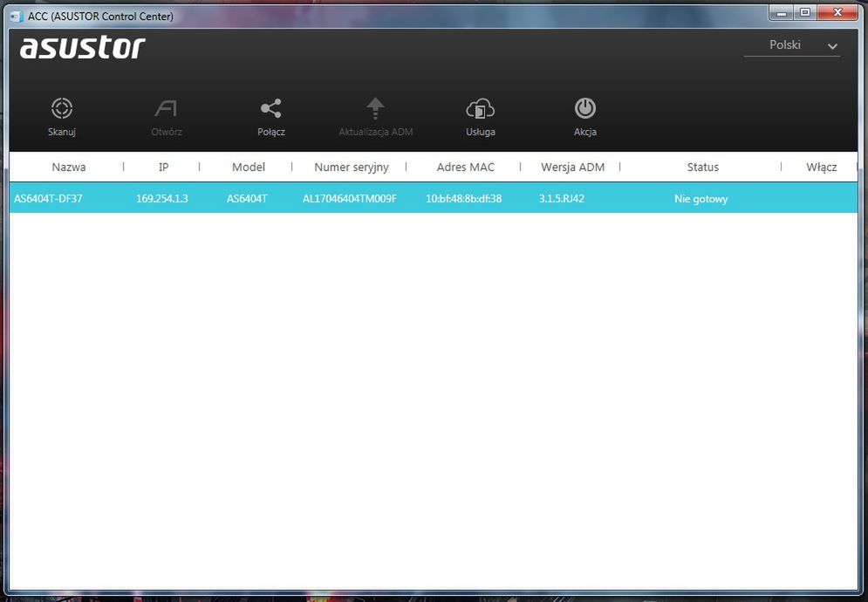Open the Usługa cloud service icon
The image size is (868, 602).
pos(480,108)
